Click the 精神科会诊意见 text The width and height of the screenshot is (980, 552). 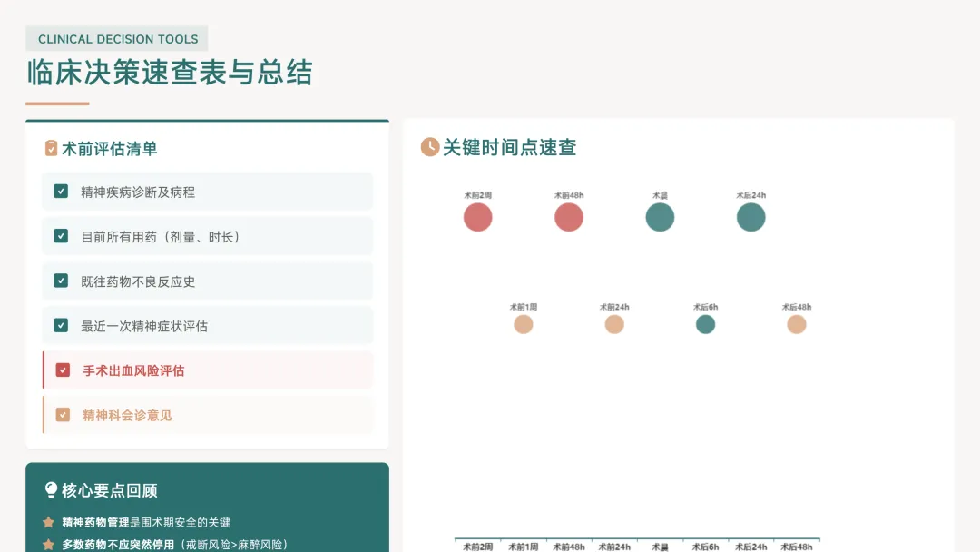click(127, 415)
